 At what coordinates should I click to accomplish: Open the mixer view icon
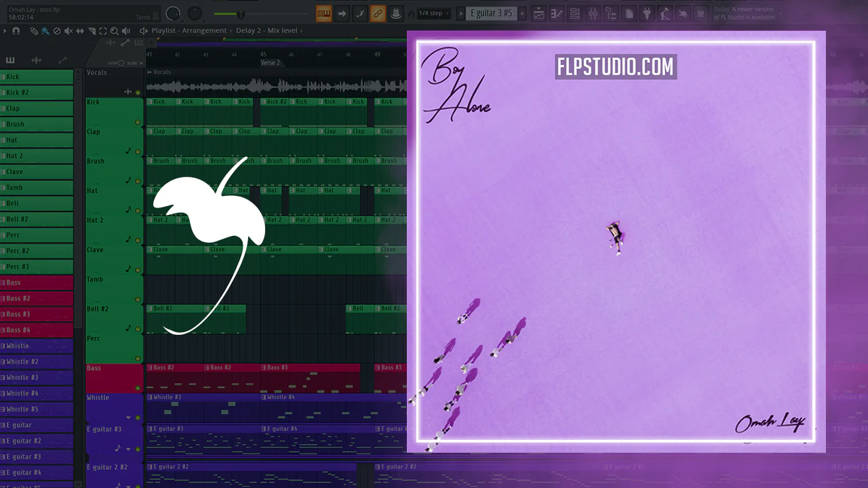point(593,13)
